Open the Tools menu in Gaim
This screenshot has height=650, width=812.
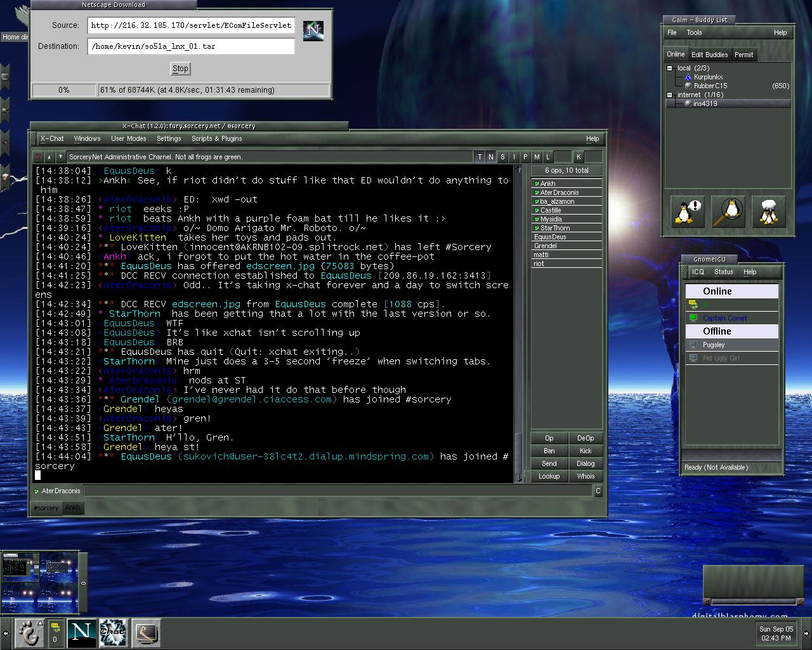(694, 32)
